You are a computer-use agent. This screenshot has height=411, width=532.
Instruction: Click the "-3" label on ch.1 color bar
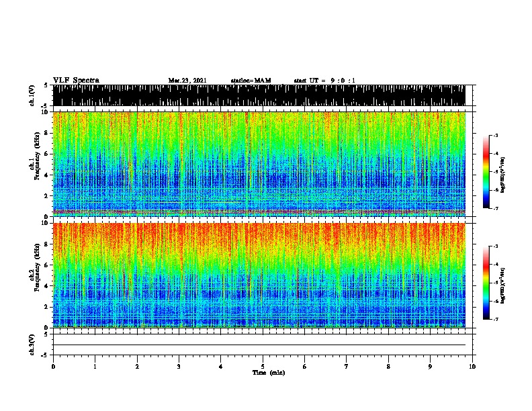coord(495,135)
